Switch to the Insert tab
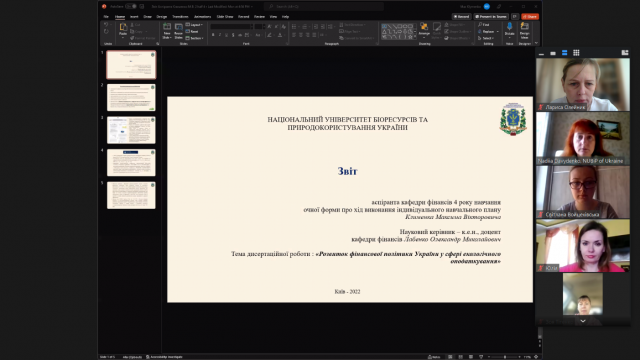 pos(134,17)
